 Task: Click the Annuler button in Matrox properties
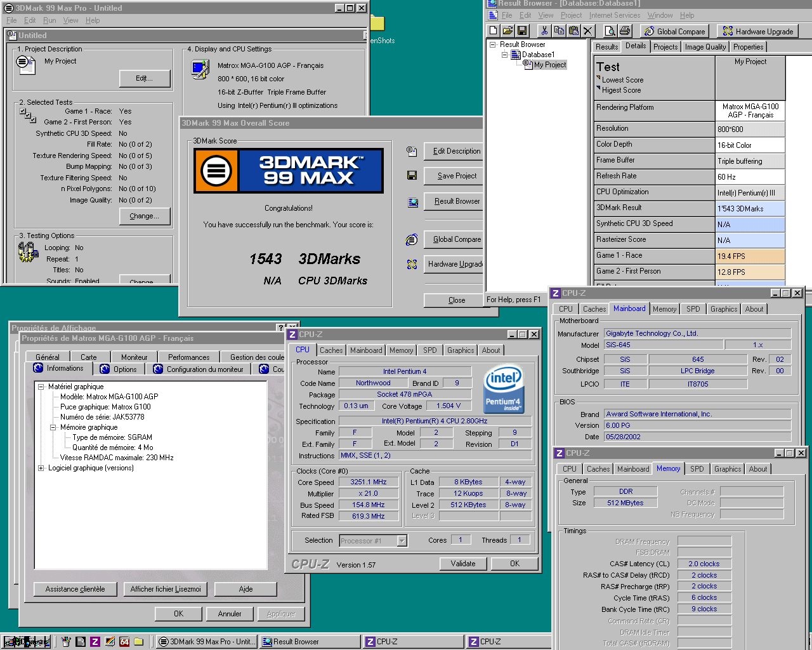point(230,614)
